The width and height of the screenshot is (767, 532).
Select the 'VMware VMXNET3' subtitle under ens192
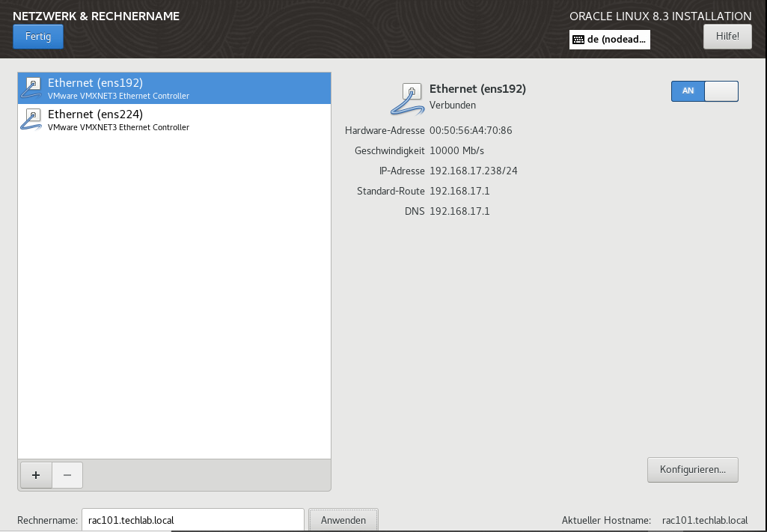[x=118, y=97]
